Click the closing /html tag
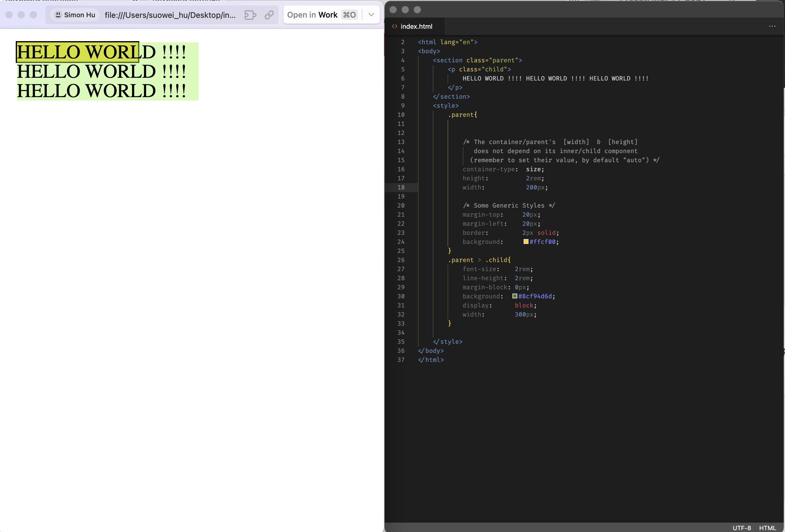 [x=431, y=360]
